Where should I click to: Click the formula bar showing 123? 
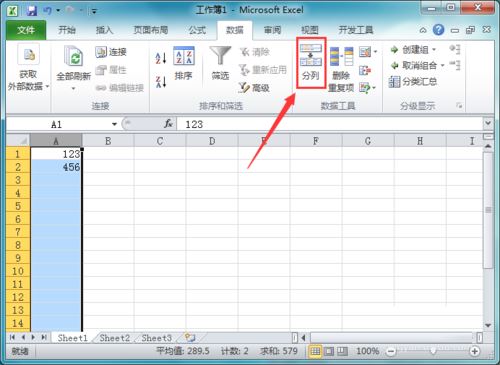pos(330,124)
